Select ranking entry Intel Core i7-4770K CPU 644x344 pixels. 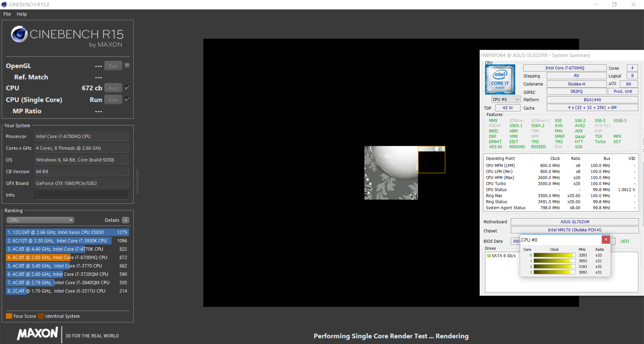pyautogui.click(x=67, y=249)
